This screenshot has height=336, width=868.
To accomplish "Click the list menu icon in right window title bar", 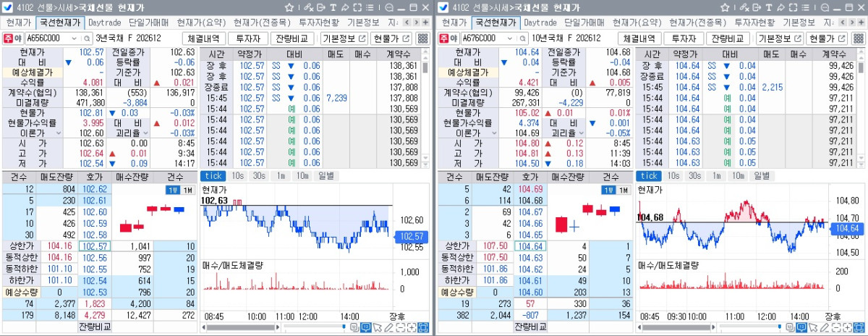I will point(807,7).
